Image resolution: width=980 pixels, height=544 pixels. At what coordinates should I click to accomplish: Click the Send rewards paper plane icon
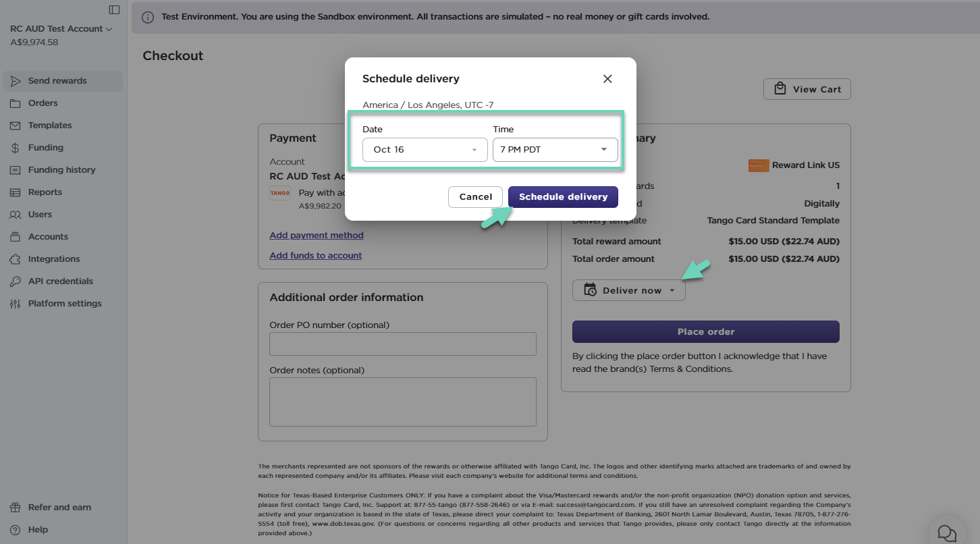(x=16, y=81)
